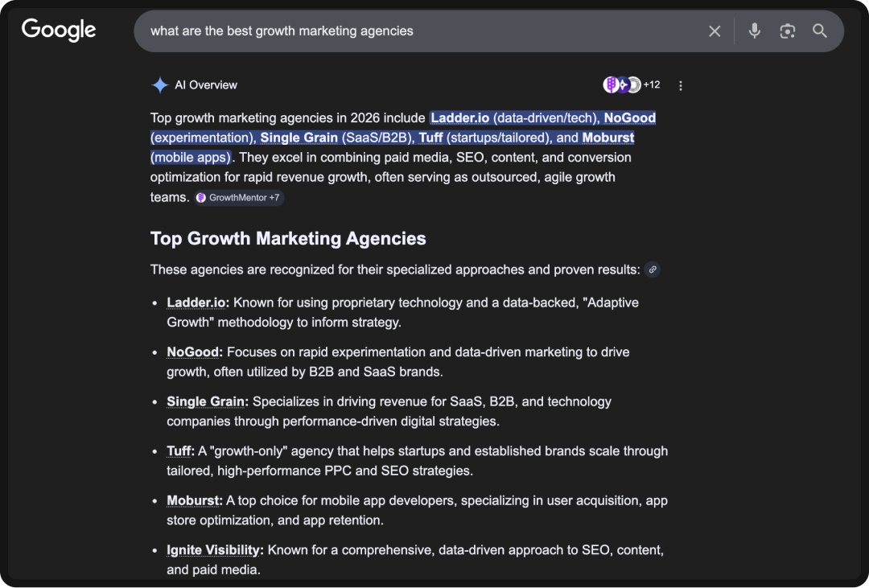Click the GrowthMentor source favicon
Viewport: 869px width, 588px height.
click(x=200, y=197)
